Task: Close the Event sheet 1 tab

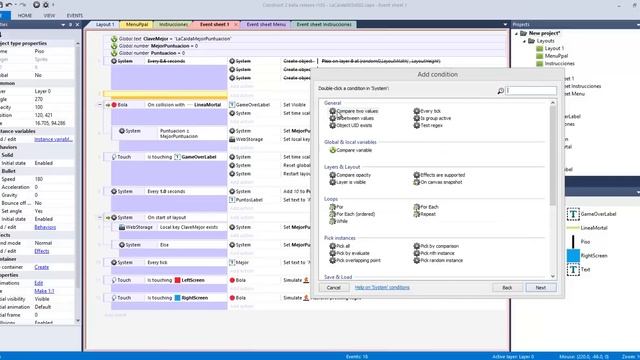Action: 236,24
